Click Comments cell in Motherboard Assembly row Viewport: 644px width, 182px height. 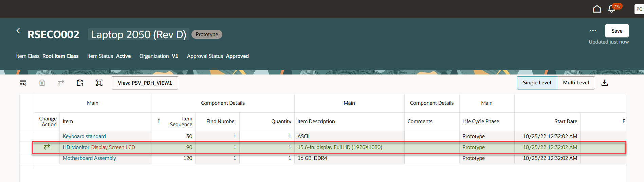pyautogui.click(x=432, y=158)
